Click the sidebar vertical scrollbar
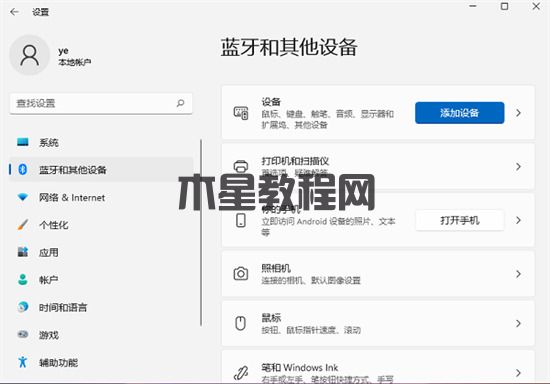Screen dimensions: 550x384 coord(201,233)
